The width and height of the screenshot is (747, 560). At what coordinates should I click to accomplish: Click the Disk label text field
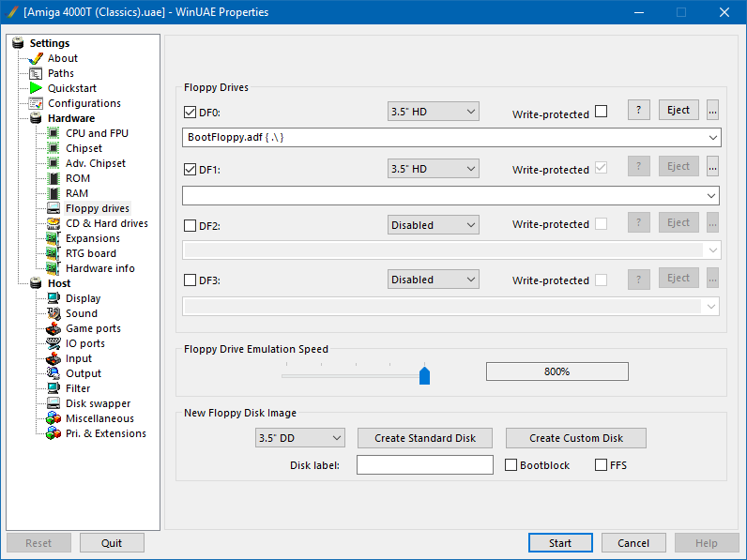pyautogui.click(x=424, y=465)
